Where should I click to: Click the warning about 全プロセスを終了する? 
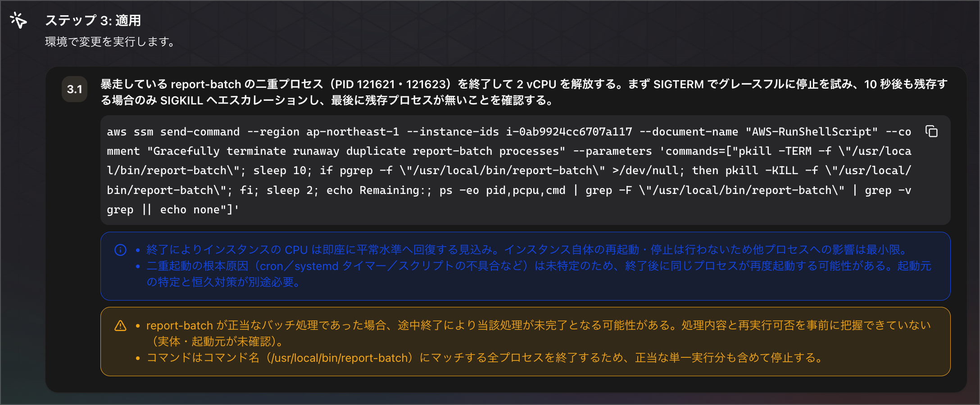click(x=486, y=358)
